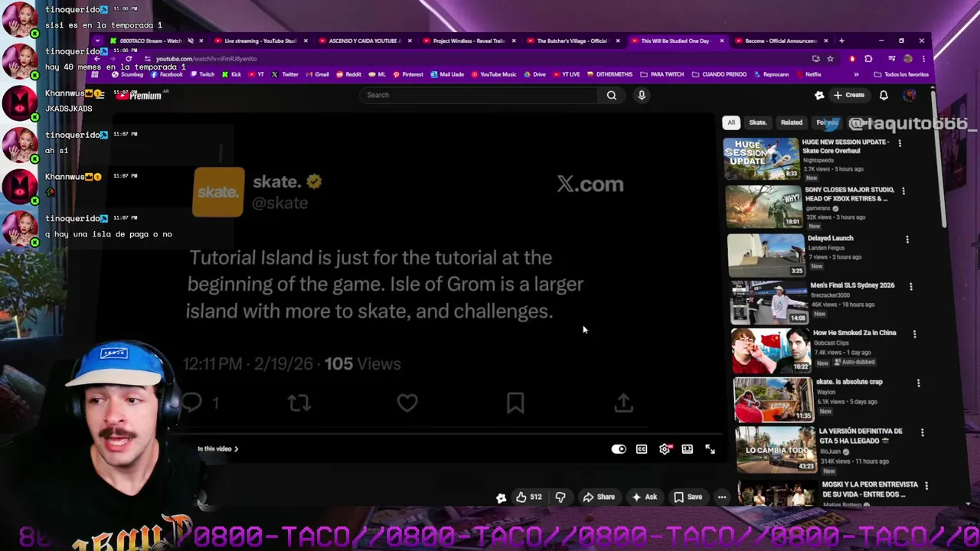
Task: Enter fullscreen on the video player
Action: [x=710, y=449]
